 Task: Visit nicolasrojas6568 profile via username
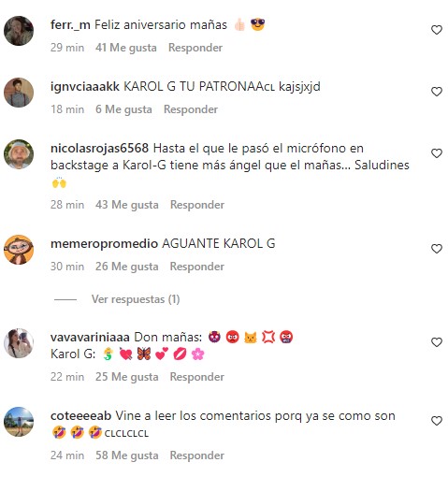coord(99,148)
